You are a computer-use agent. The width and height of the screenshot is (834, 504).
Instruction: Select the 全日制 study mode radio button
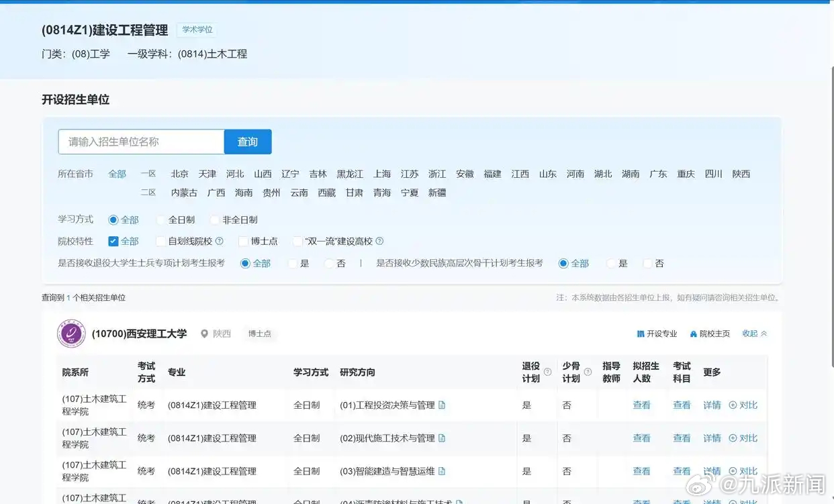161,219
